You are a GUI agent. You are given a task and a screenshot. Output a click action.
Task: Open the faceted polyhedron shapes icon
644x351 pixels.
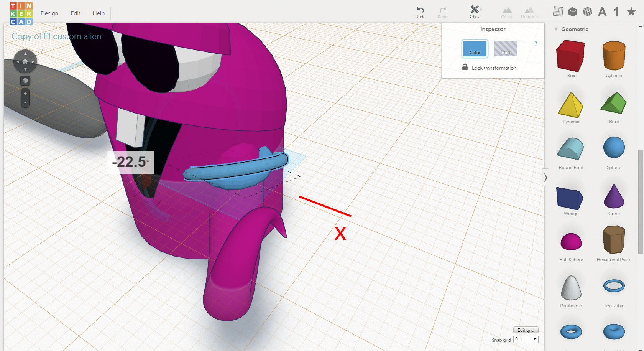pyautogui.click(x=587, y=12)
